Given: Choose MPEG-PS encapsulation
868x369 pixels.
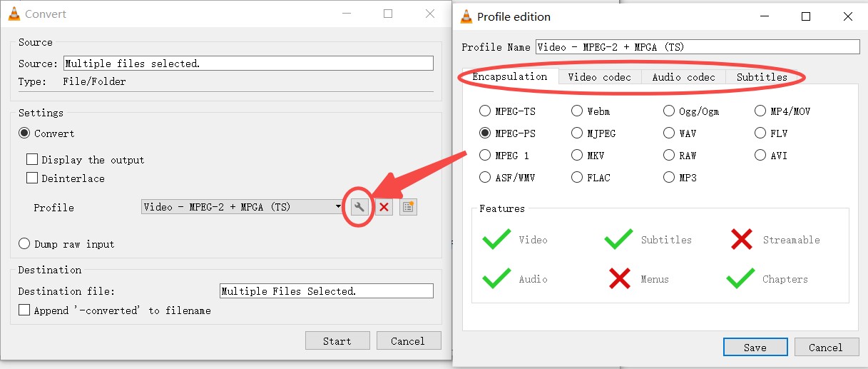Looking at the screenshot, I should 485,133.
